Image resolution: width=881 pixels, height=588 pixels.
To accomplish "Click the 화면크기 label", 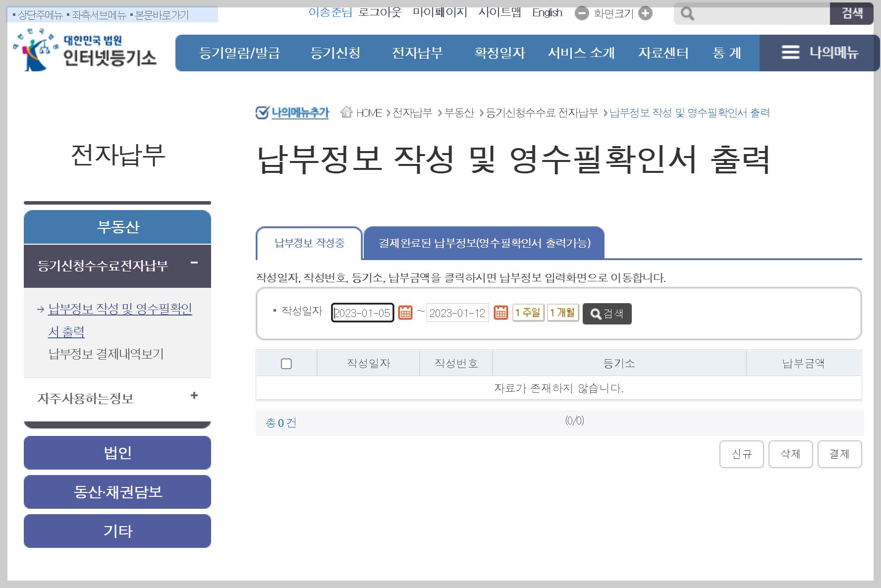I will (x=613, y=13).
